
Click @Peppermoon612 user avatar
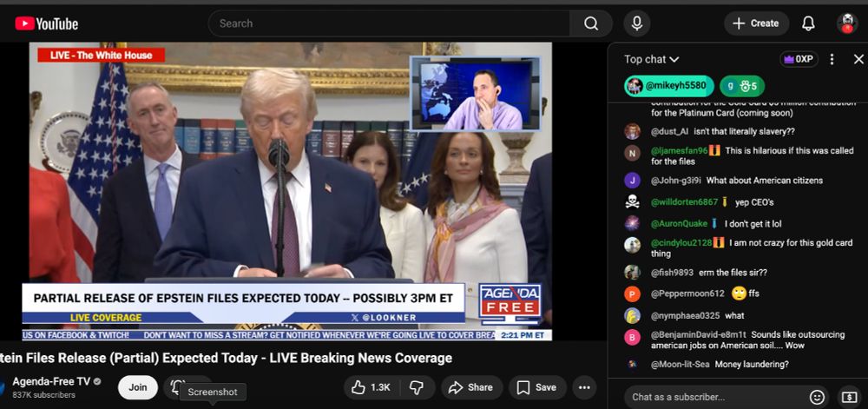(x=632, y=294)
